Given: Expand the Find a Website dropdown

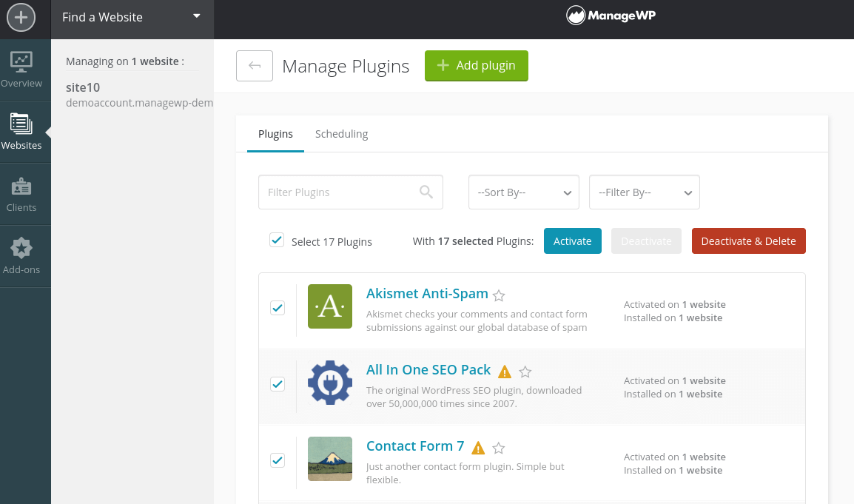Looking at the screenshot, I should [132, 16].
